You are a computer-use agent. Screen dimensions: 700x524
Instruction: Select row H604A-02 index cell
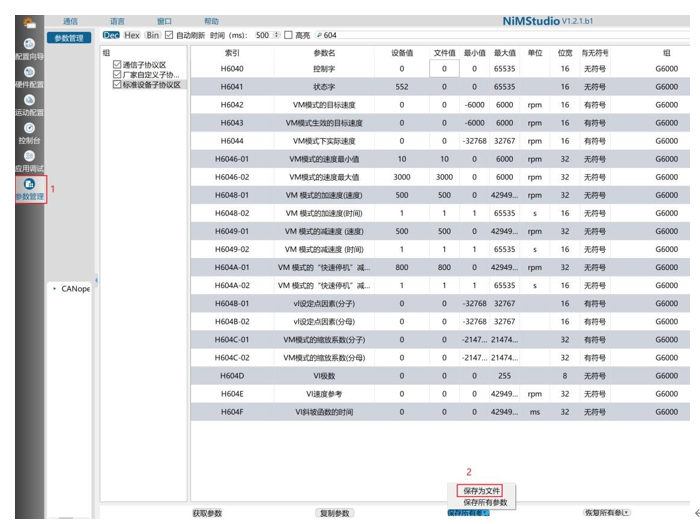[232, 285]
